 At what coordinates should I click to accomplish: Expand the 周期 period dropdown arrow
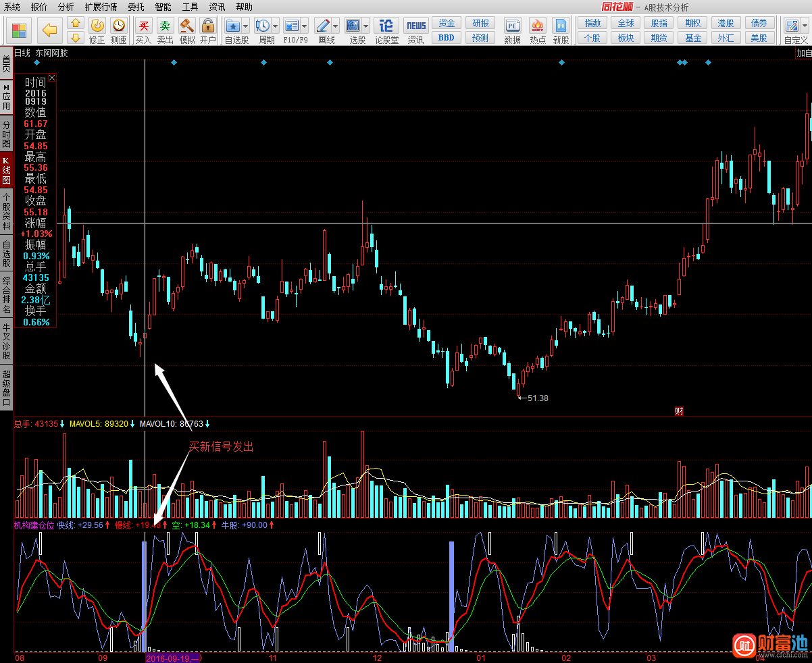coord(275,26)
